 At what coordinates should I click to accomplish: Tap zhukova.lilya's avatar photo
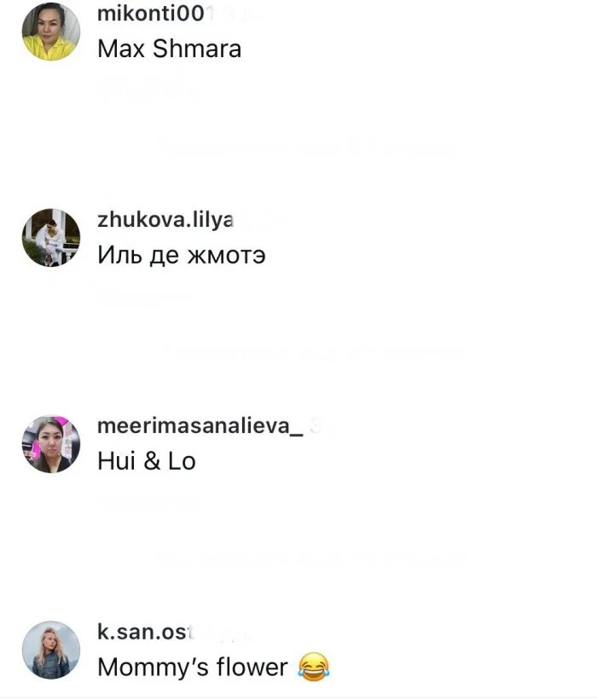click(x=51, y=238)
